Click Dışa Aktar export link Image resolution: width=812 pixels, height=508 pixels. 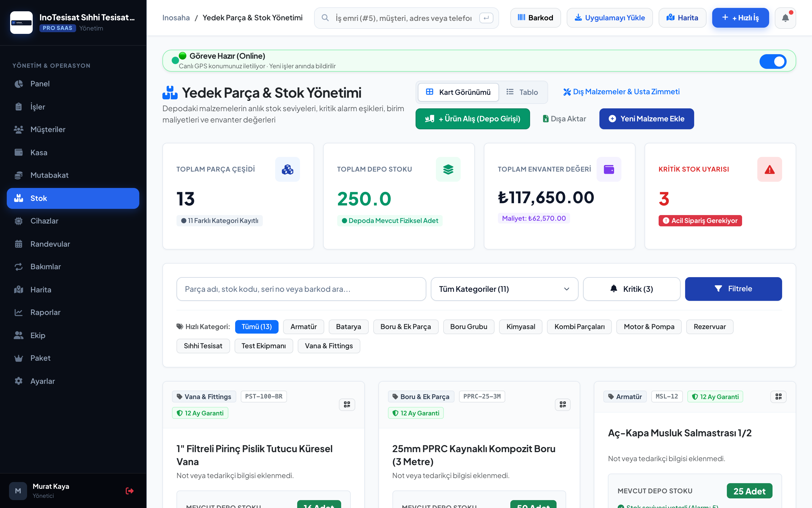click(564, 119)
